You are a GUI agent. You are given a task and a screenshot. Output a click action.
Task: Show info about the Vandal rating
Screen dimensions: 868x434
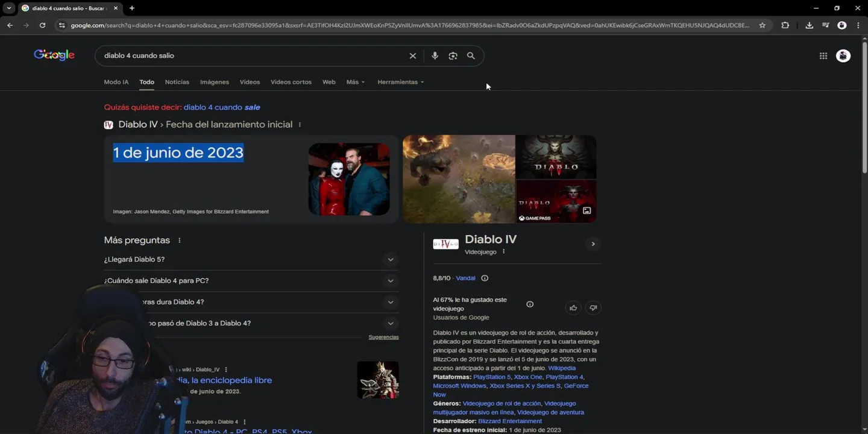[485, 278]
